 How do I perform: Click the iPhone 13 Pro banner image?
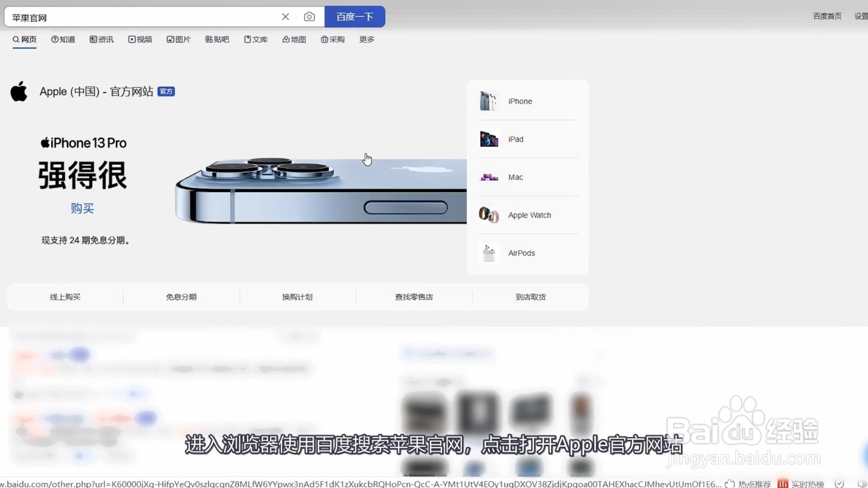coord(321,190)
